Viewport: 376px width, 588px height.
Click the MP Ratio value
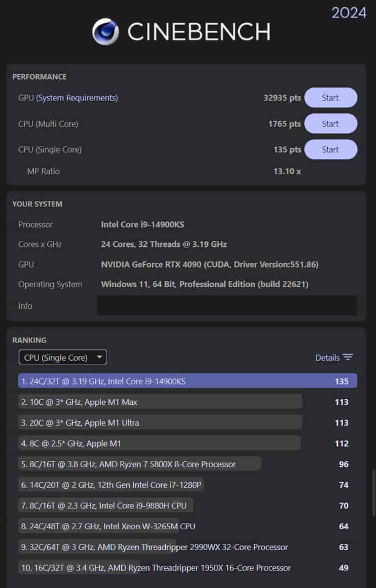287,171
